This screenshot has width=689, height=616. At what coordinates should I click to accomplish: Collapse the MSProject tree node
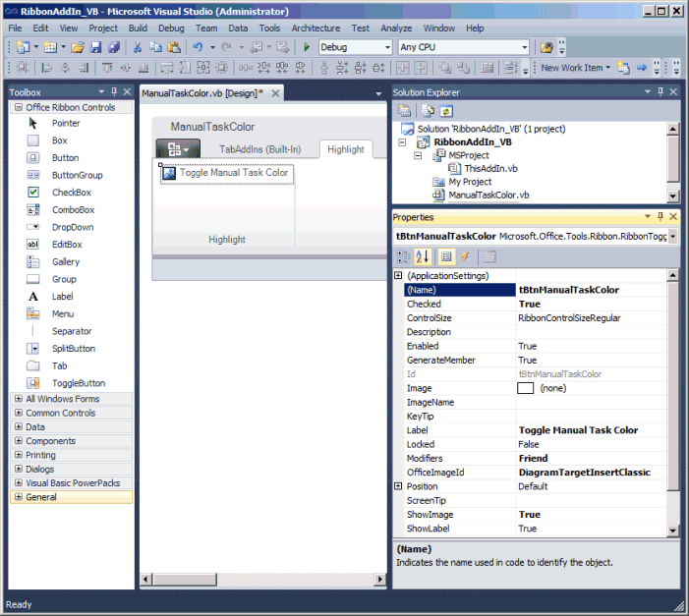pyautogui.click(x=418, y=155)
